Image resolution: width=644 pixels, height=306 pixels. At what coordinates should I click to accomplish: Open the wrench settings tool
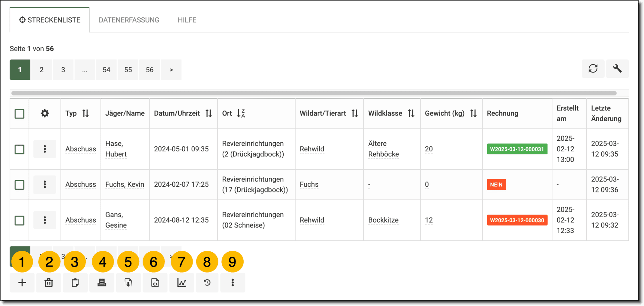coord(617,69)
